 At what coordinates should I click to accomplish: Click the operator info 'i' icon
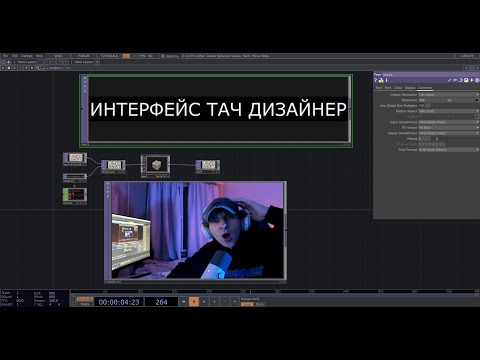386,80
